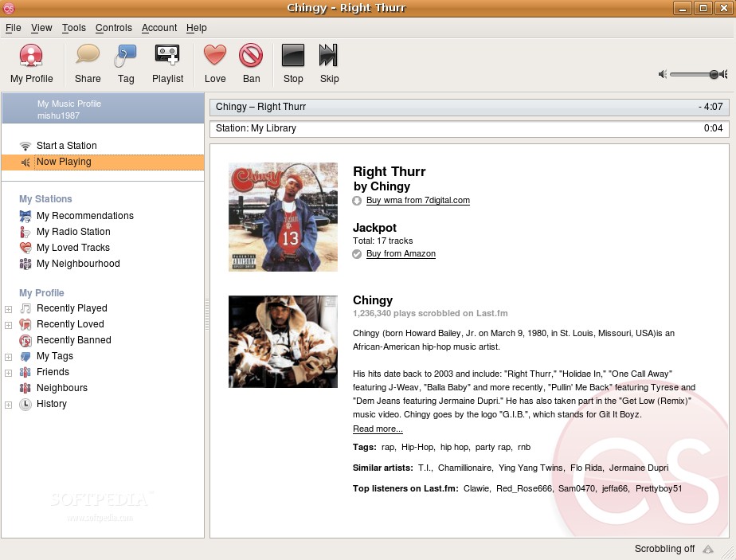Click the 7digital download icon

point(357,201)
